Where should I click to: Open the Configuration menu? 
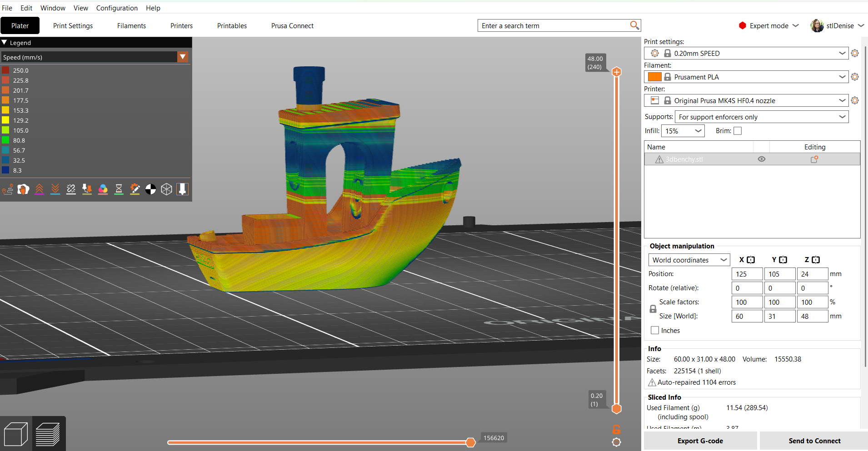coord(117,8)
